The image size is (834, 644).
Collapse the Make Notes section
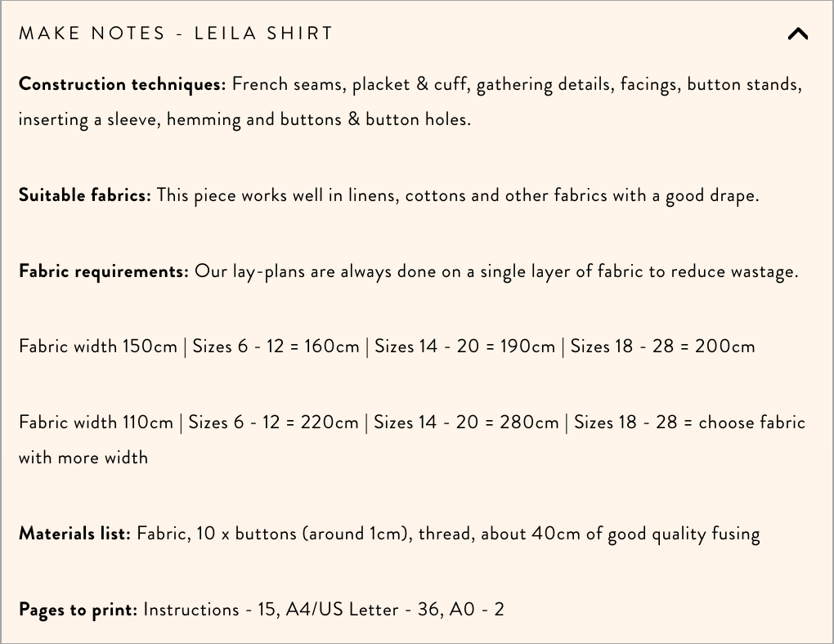[x=798, y=34]
